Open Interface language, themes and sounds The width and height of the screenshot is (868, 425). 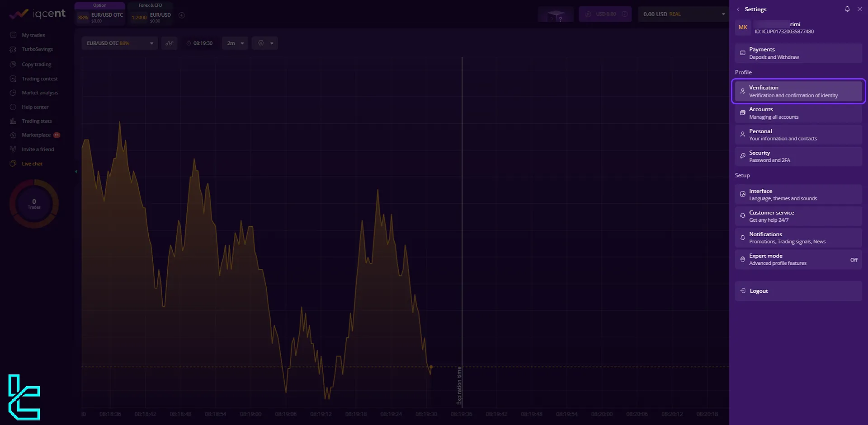click(798, 195)
